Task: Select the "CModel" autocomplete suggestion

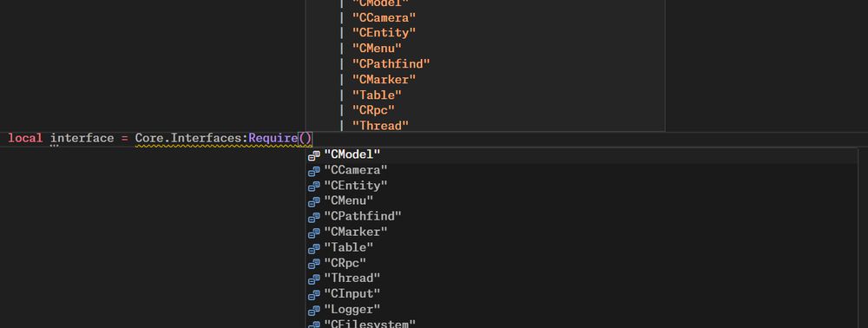Action: (x=582, y=155)
